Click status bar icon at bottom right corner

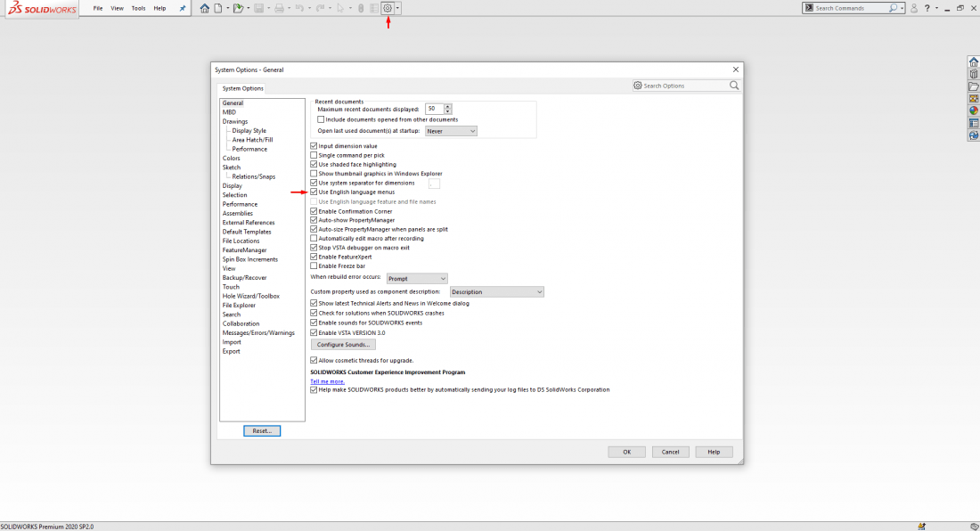click(975, 527)
